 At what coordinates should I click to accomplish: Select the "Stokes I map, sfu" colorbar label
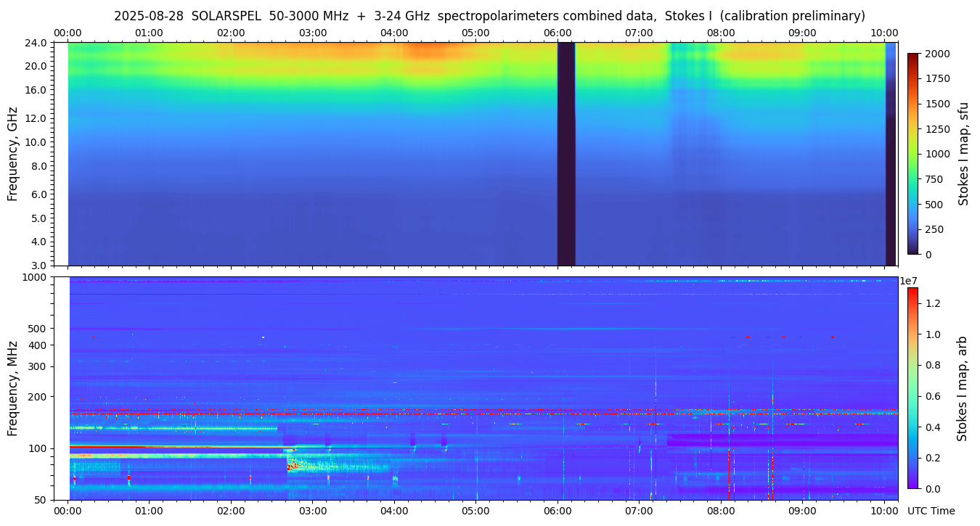(963, 153)
